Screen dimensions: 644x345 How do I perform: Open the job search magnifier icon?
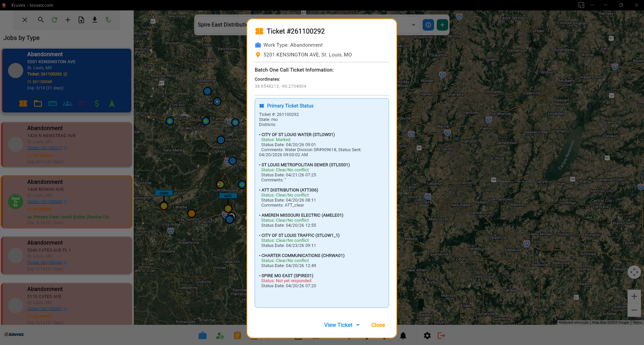click(41, 20)
